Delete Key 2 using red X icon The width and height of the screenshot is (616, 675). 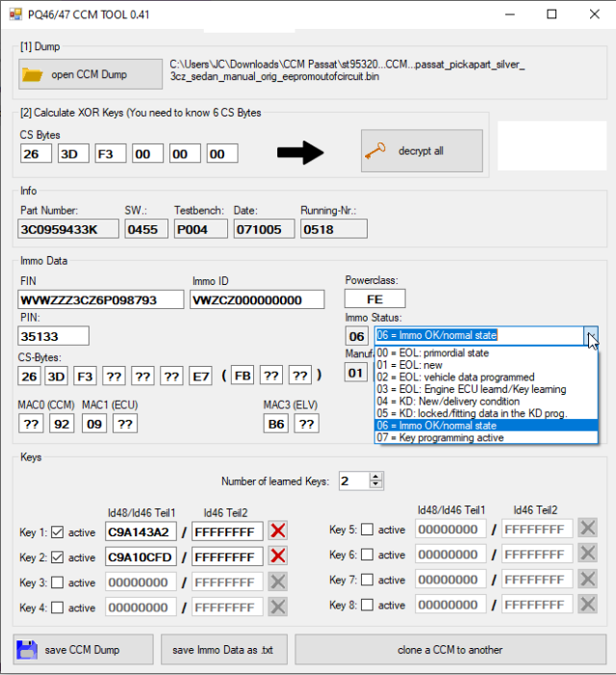click(278, 557)
